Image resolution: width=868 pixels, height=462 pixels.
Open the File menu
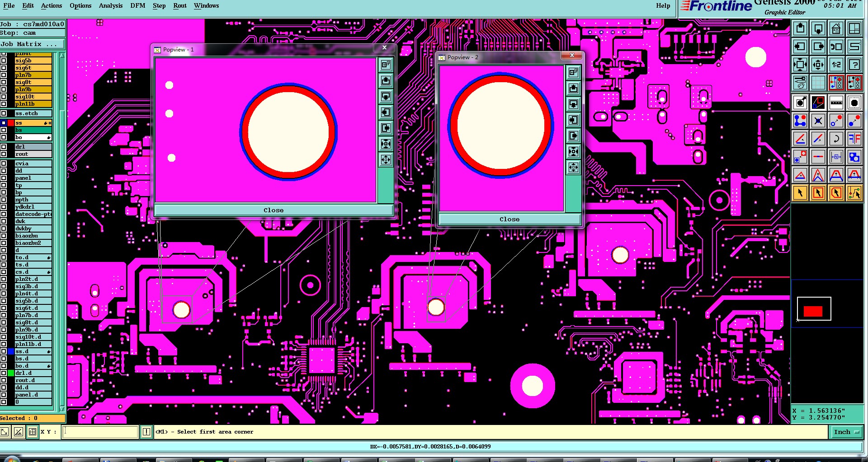coord(9,5)
